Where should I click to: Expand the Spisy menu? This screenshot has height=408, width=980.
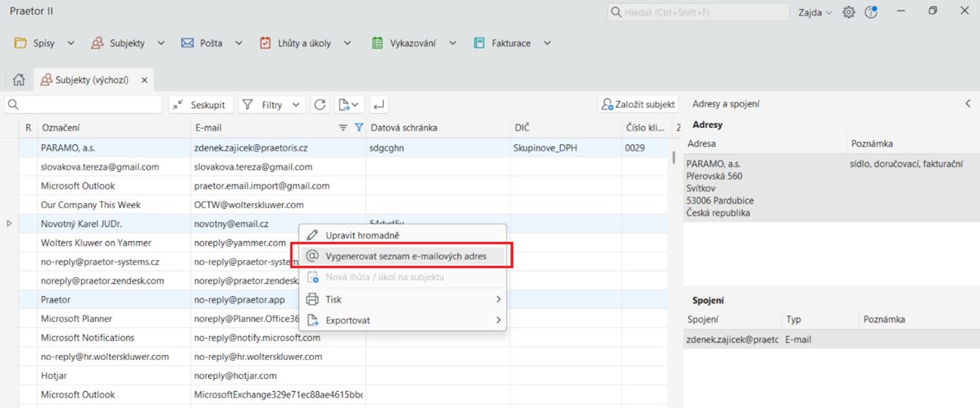pos(45,43)
